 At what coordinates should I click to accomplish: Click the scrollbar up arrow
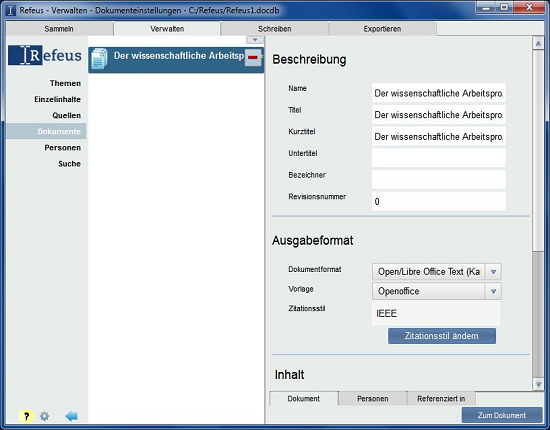point(538,43)
